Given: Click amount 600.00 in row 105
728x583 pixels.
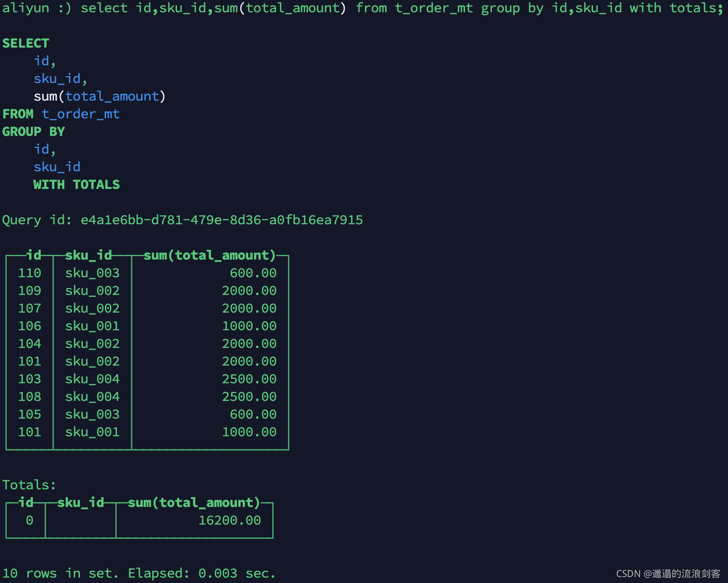Looking at the screenshot, I should pyautogui.click(x=253, y=414).
